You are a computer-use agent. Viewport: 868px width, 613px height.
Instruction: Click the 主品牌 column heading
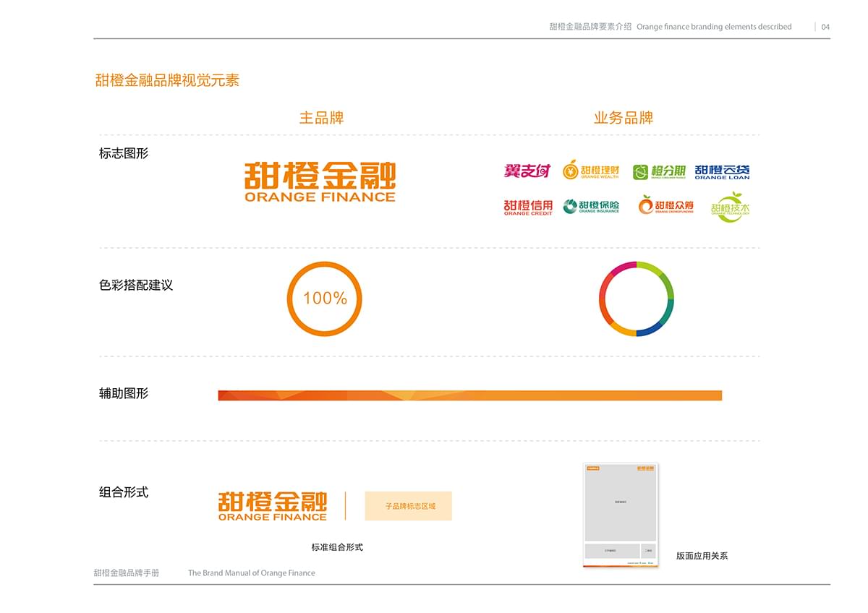[321, 118]
